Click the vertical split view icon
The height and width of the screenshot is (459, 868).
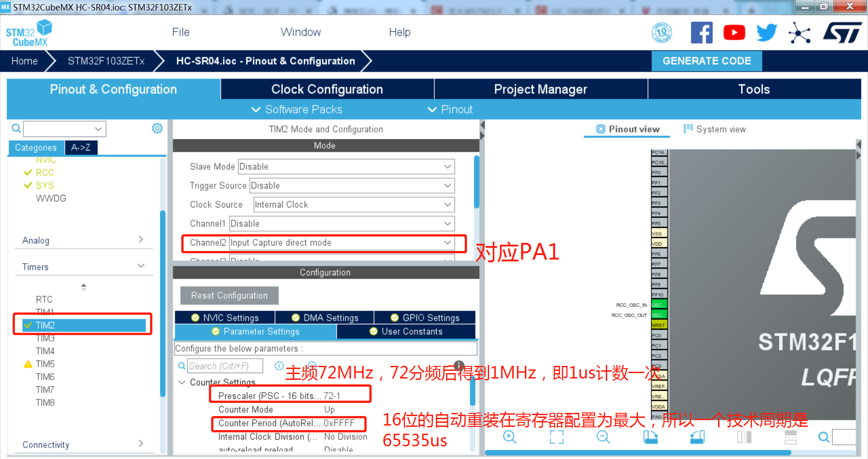[744, 437]
